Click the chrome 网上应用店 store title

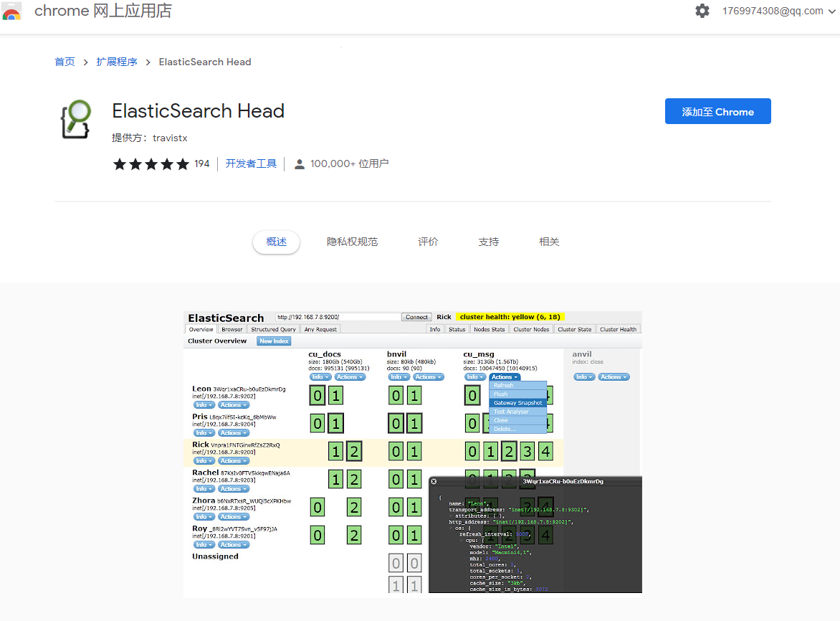(103, 11)
